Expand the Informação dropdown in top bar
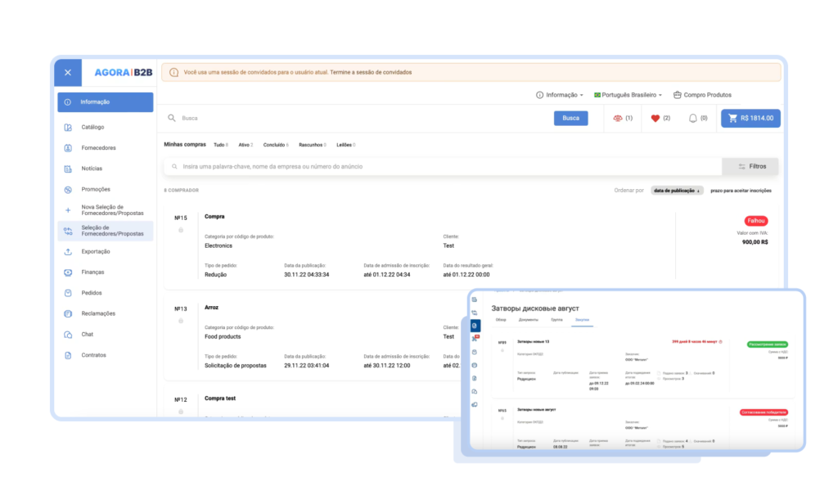Image resolution: width=838 pixels, height=504 pixels. [560, 95]
